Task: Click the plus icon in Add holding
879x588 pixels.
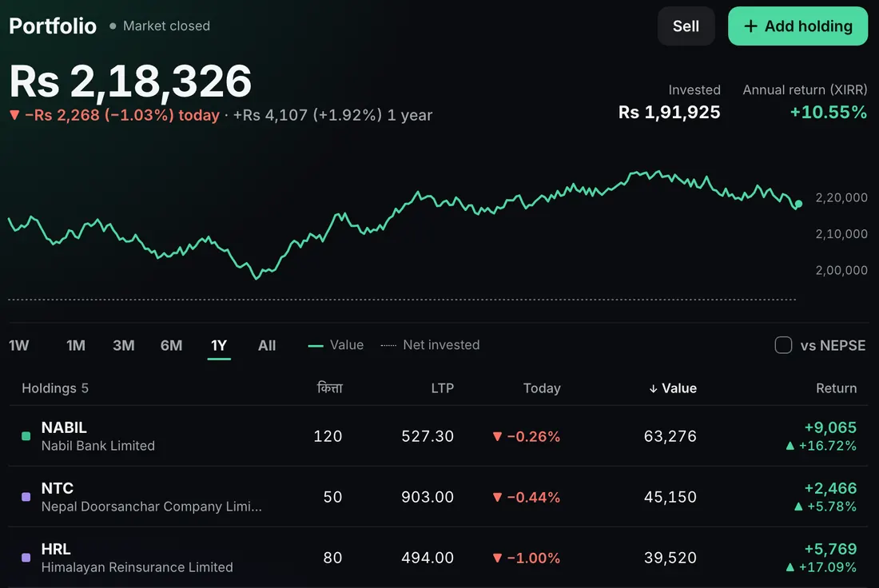Action: coord(750,26)
